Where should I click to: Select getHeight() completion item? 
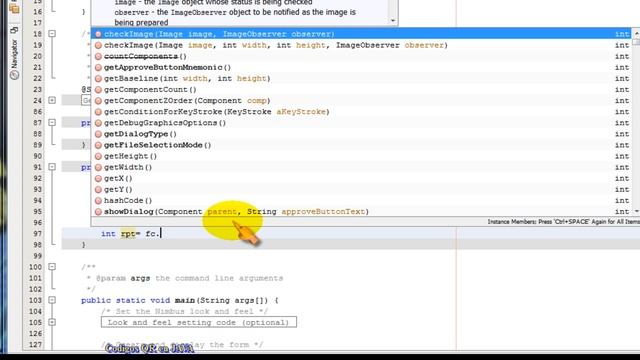click(x=362, y=156)
